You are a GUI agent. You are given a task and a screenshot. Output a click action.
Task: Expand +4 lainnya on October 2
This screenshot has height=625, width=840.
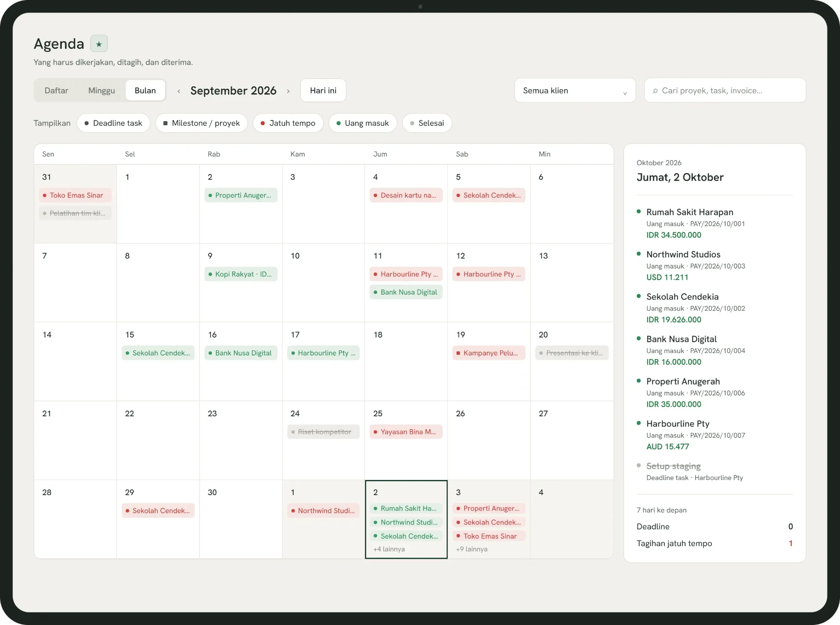tap(389, 549)
